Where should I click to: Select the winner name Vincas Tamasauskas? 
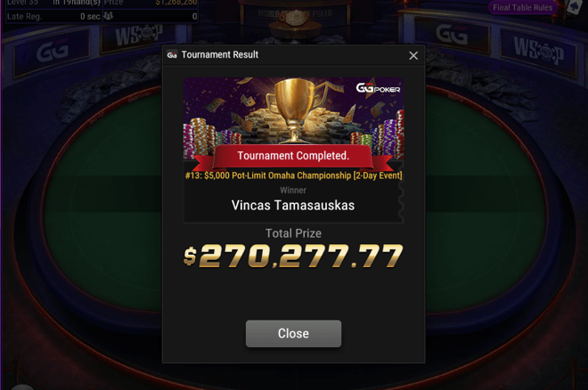tap(293, 206)
